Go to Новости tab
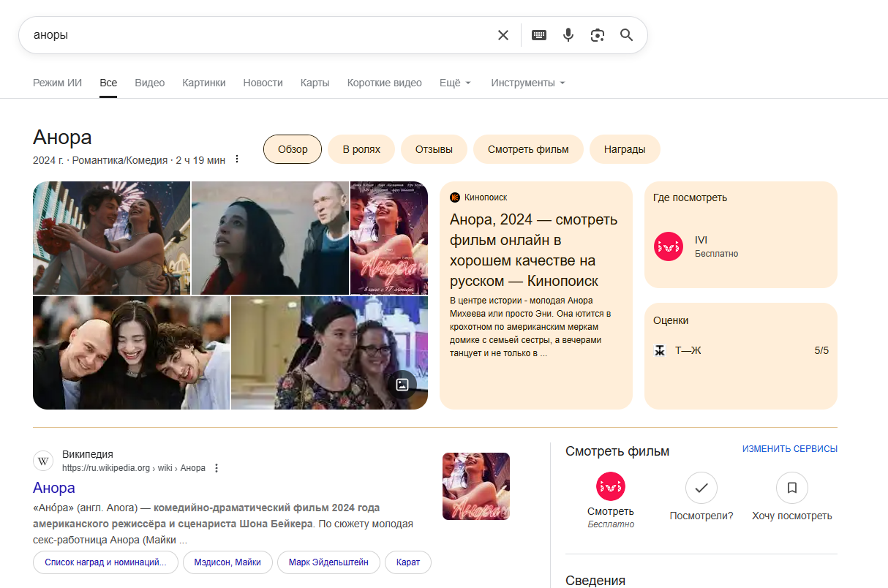This screenshot has width=888, height=588. [263, 83]
